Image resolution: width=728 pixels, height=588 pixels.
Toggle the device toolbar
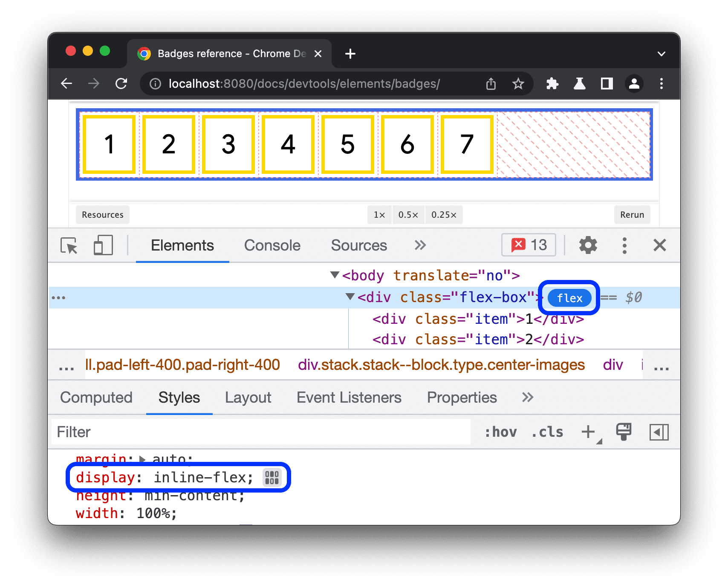[103, 245]
